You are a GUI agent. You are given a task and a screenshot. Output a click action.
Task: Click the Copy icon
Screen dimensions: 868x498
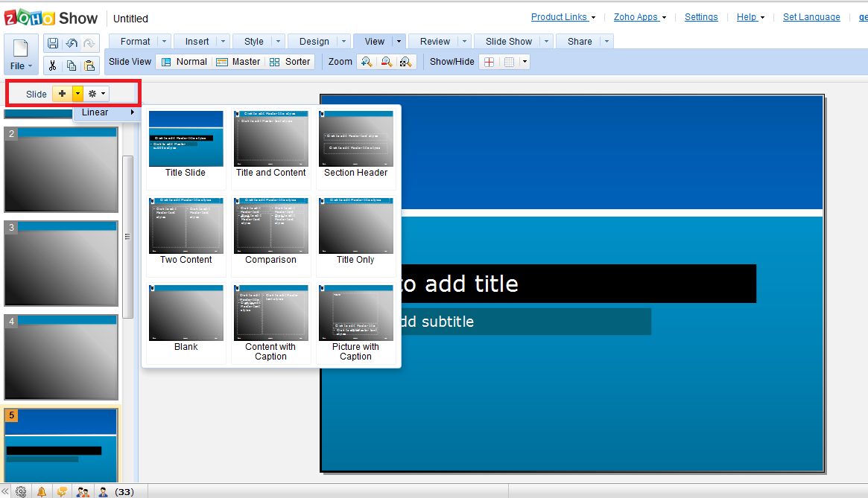click(72, 66)
